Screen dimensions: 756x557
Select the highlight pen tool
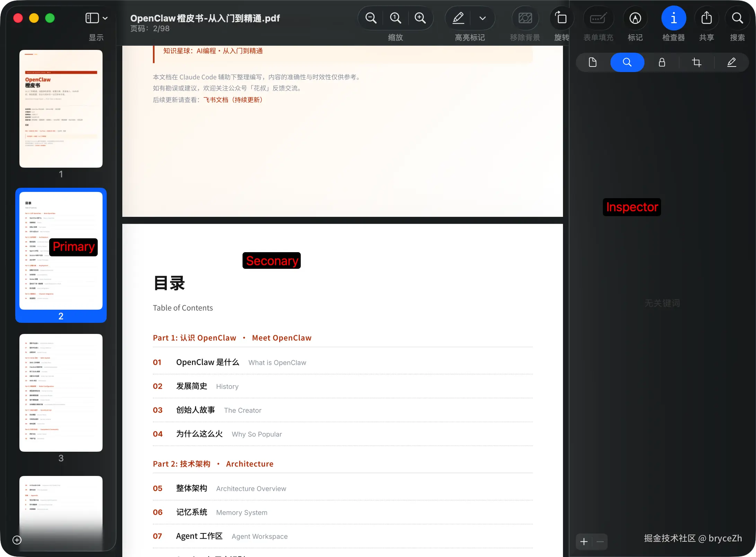(458, 18)
